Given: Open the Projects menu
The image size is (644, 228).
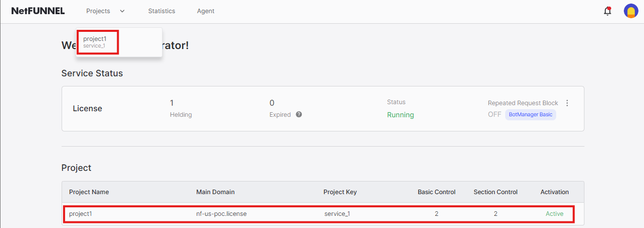Looking at the screenshot, I should [98, 11].
